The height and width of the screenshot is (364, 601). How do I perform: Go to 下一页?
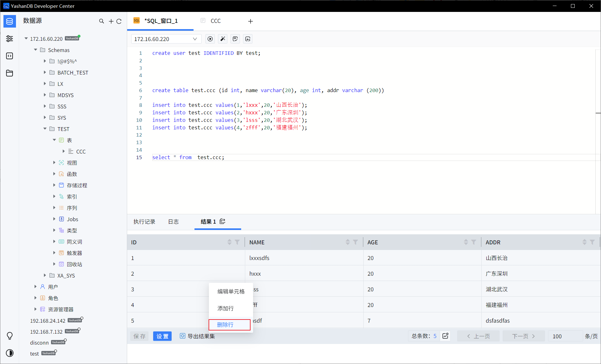pos(524,336)
